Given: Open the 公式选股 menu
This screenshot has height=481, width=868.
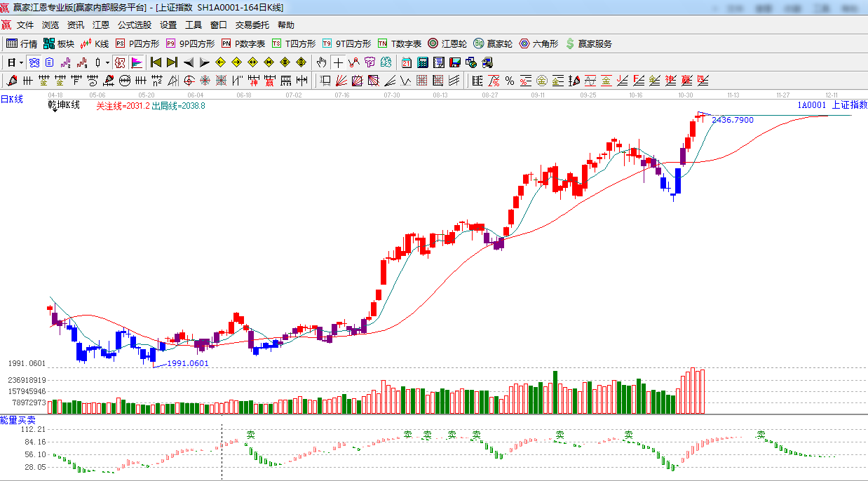Looking at the screenshot, I should [134, 25].
